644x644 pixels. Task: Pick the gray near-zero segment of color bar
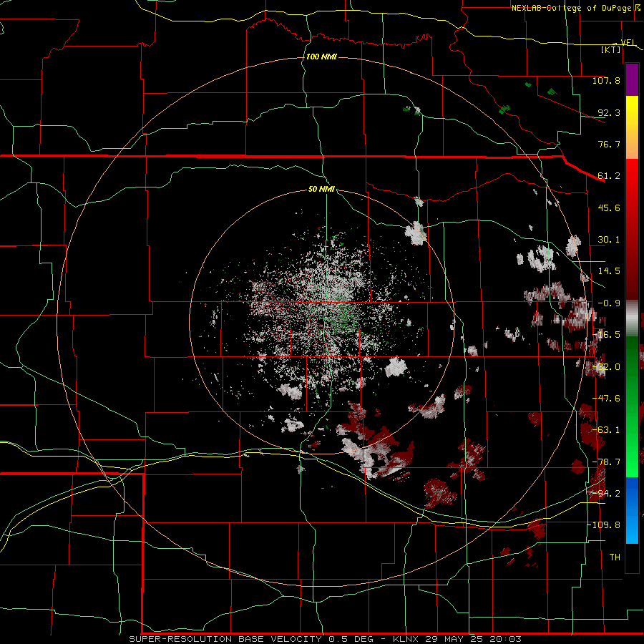pyautogui.click(x=632, y=318)
